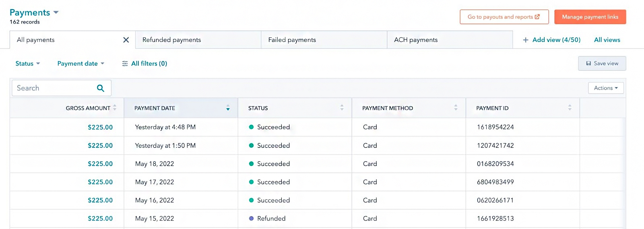The height and width of the screenshot is (229, 644).
Task: Expand the Status filter dropdown
Action: [x=28, y=64]
